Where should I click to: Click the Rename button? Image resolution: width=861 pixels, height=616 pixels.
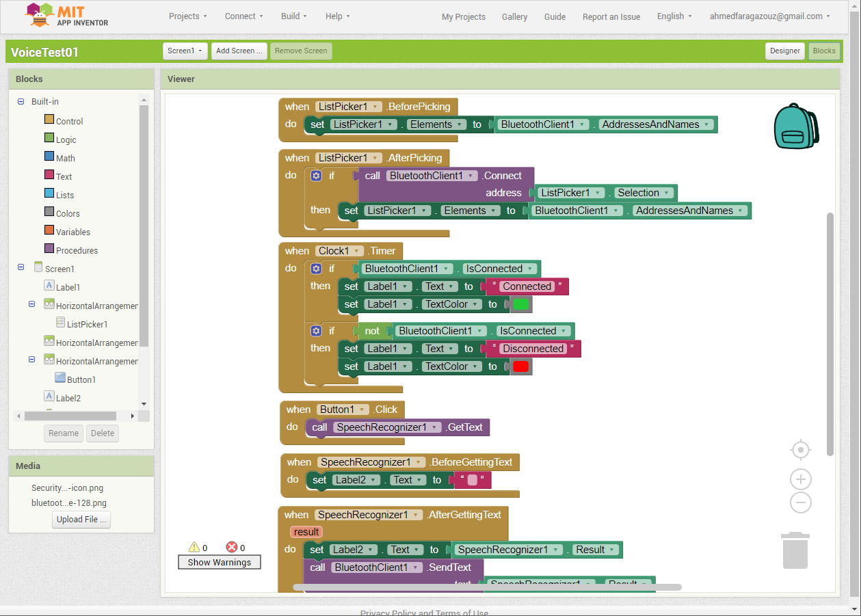tap(64, 433)
